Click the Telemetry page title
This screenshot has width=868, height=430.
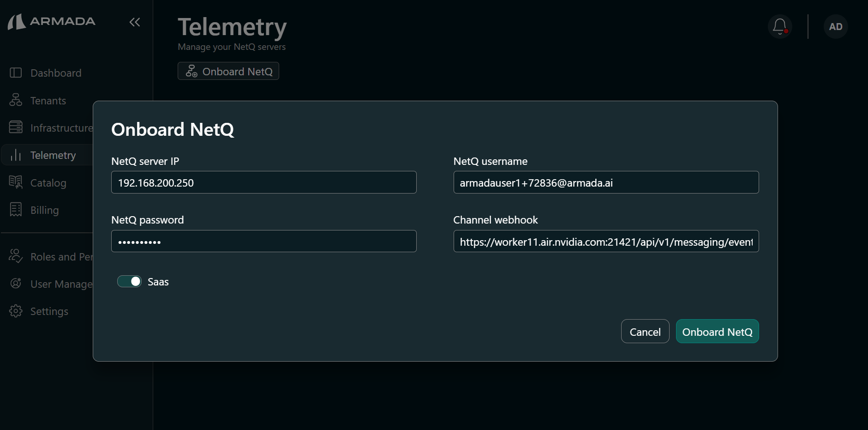click(232, 27)
